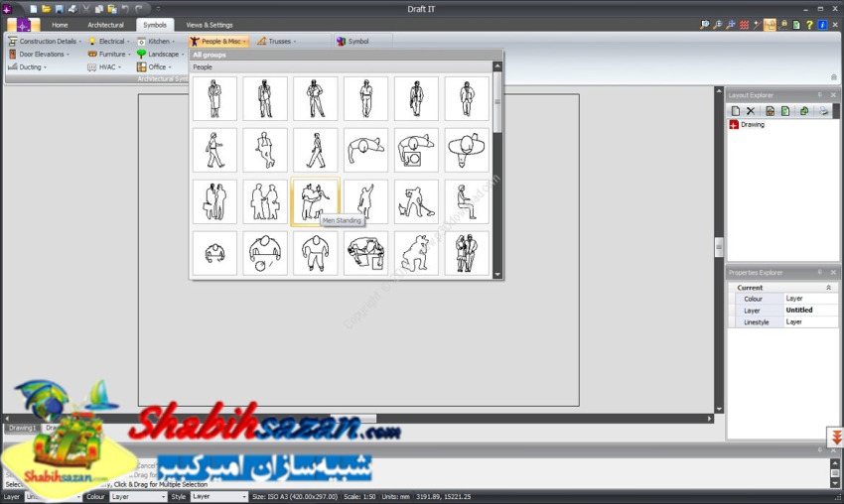Click the green arrow copy icon in Layout Explorer
This screenshot has height=504, width=844.
[x=804, y=111]
